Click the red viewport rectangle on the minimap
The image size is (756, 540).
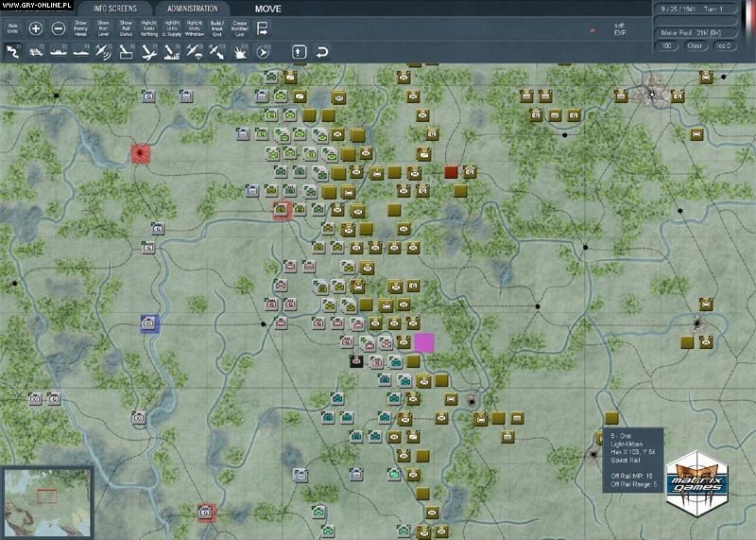[46, 496]
